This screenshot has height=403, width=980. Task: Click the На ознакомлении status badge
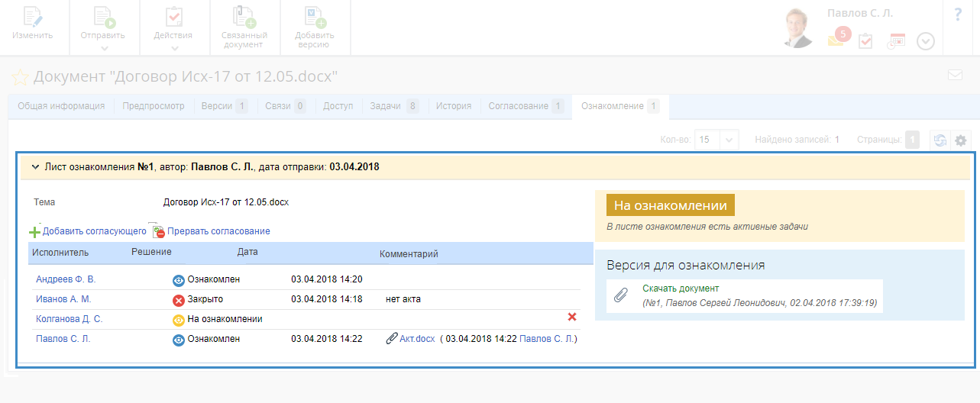click(x=671, y=205)
